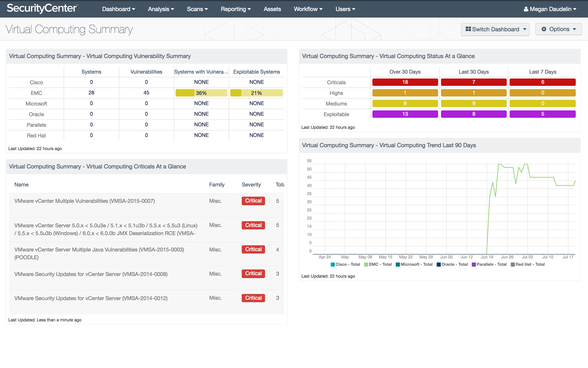Open the Options dropdown
The height and width of the screenshot is (368, 588).
click(559, 29)
